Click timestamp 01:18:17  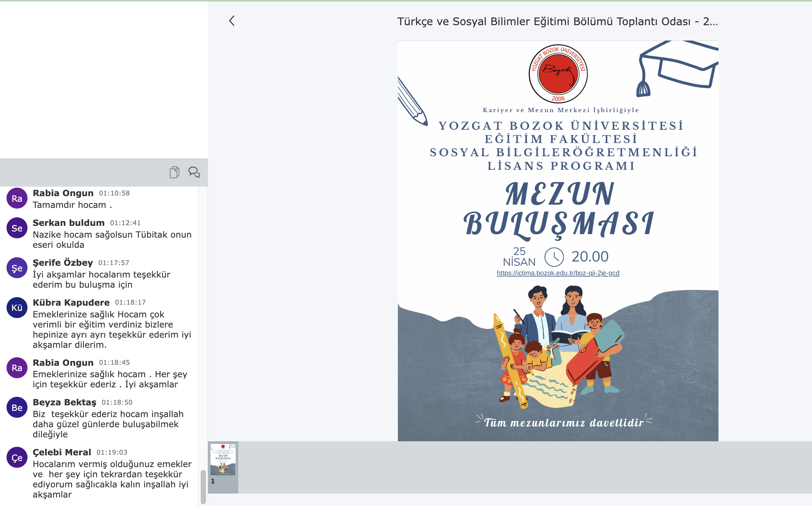click(130, 303)
